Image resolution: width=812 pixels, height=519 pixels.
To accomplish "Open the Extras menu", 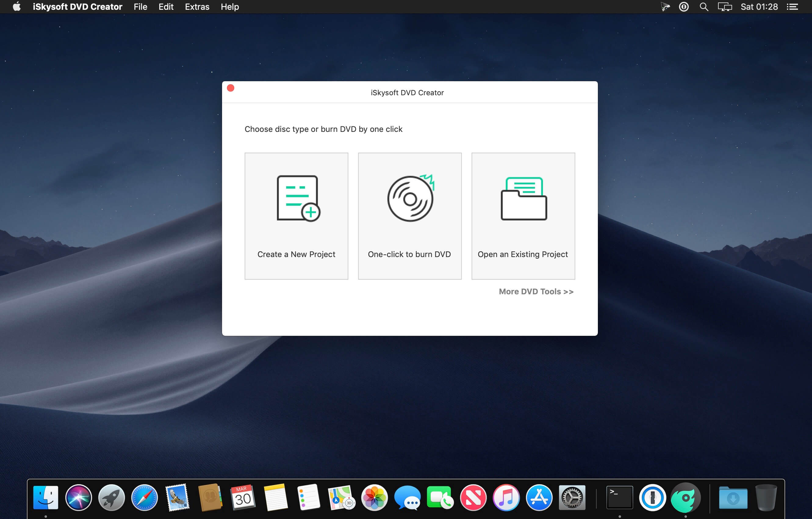I will pyautogui.click(x=197, y=7).
